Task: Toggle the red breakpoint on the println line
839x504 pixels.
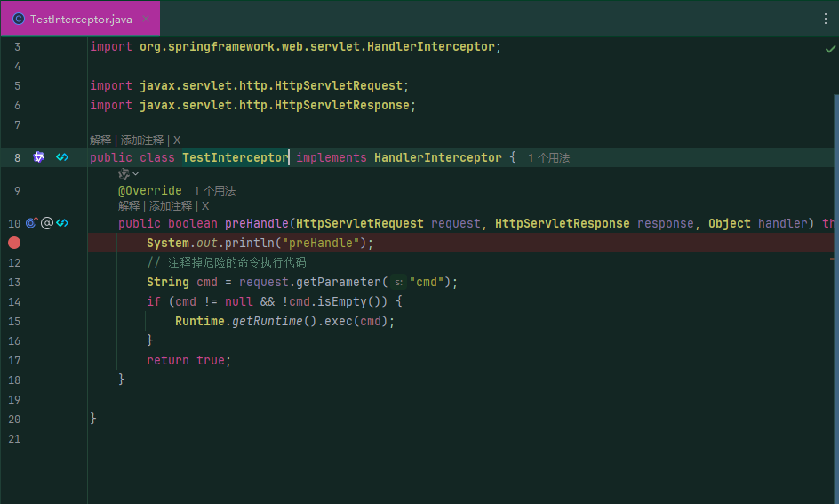Action: pos(14,243)
